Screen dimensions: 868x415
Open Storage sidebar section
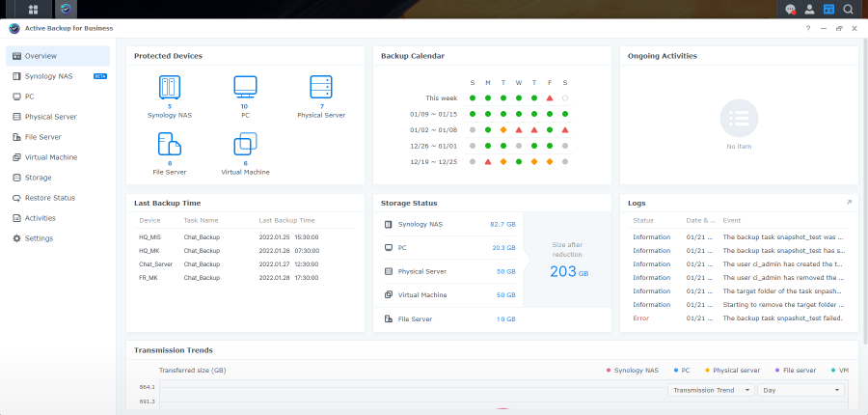58,178
